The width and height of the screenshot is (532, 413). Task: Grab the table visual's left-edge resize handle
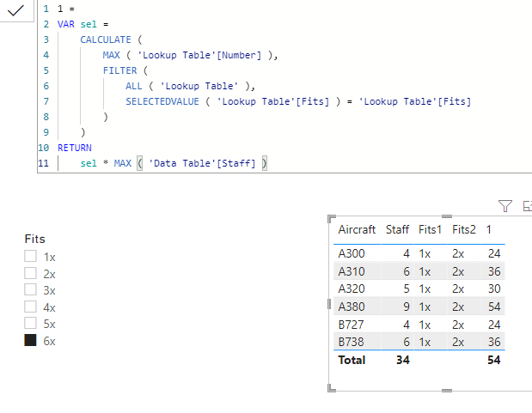(x=329, y=304)
